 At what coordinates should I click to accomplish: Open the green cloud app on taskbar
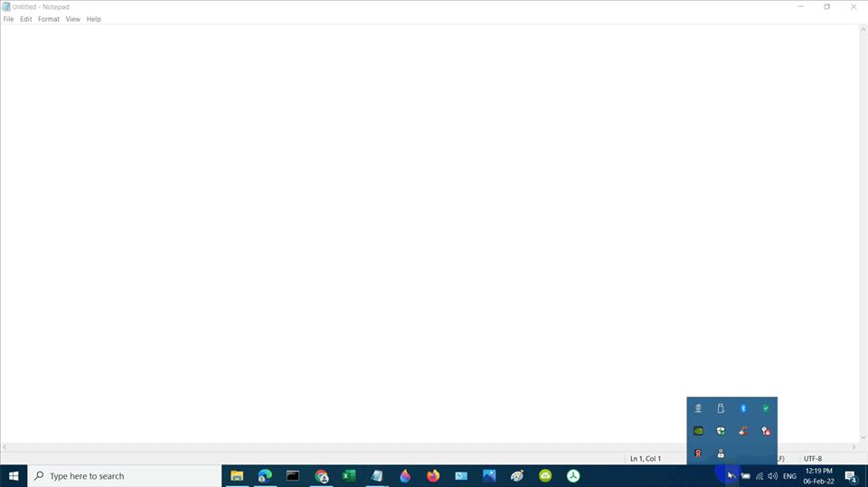(x=545, y=475)
